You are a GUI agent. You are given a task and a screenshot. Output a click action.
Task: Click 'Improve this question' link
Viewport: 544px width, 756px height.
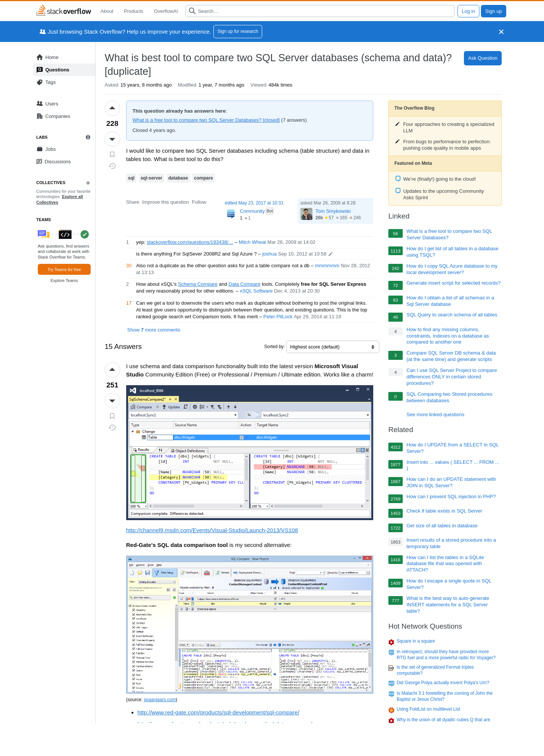coord(165,202)
